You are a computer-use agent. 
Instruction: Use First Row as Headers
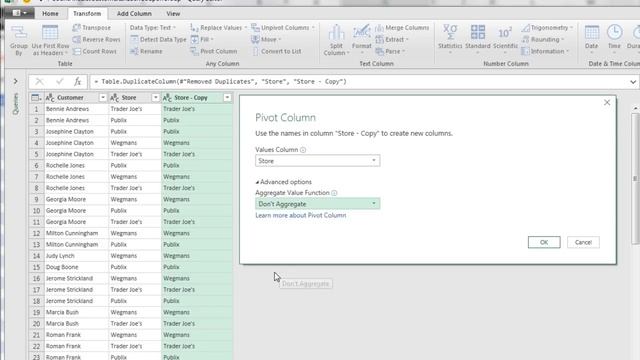coord(50,40)
